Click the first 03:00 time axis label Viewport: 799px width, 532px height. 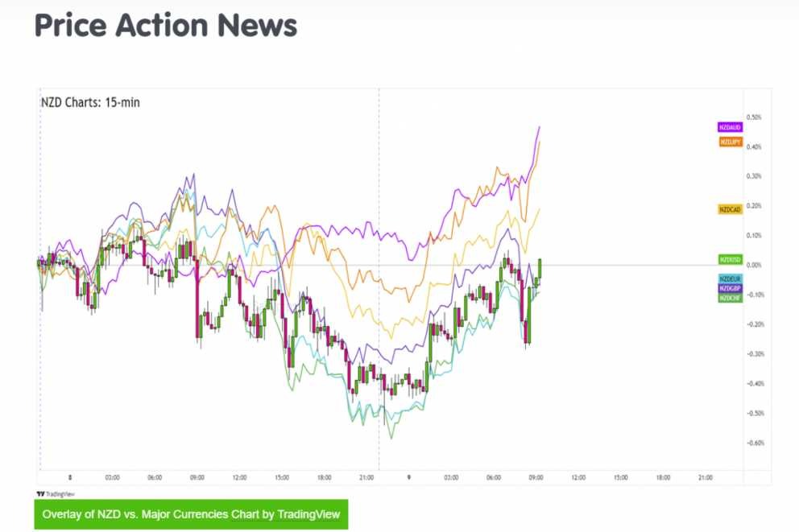click(112, 477)
